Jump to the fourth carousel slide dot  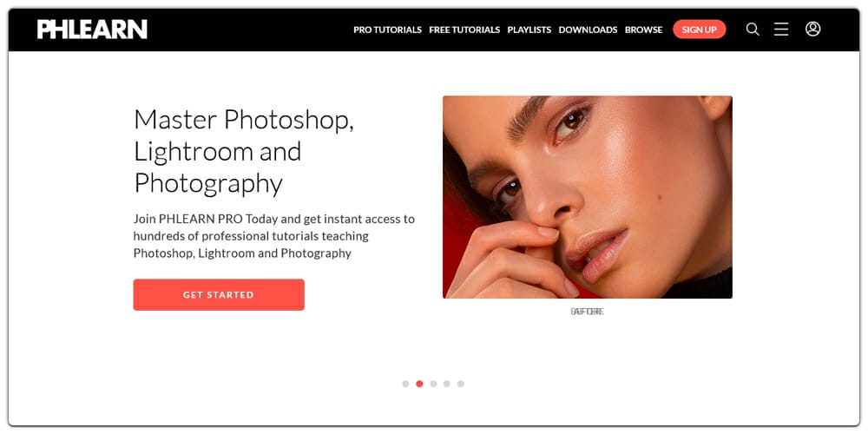[x=447, y=384]
